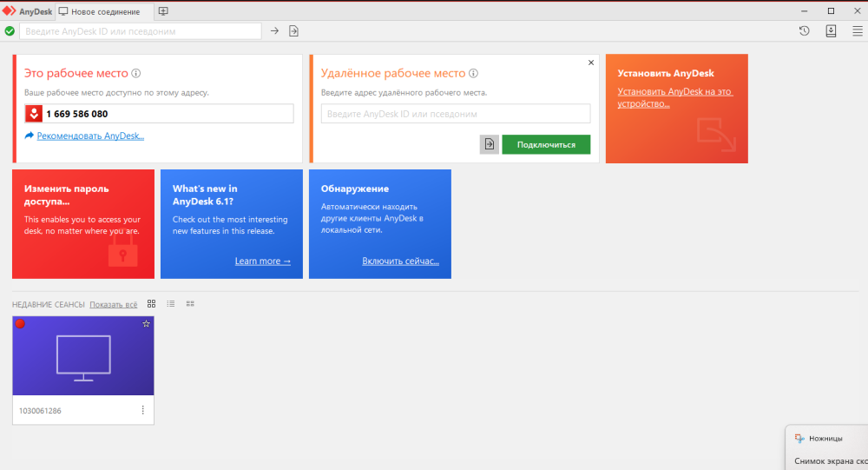Click Включить сейчас discovery link
Image resolution: width=868 pixels, height=470 pixels.
(400, 261)
